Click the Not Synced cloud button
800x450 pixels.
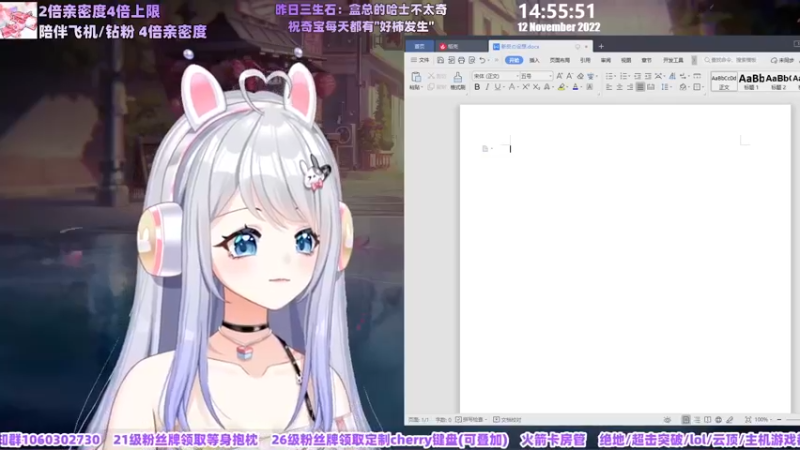[x=782, y=60]
